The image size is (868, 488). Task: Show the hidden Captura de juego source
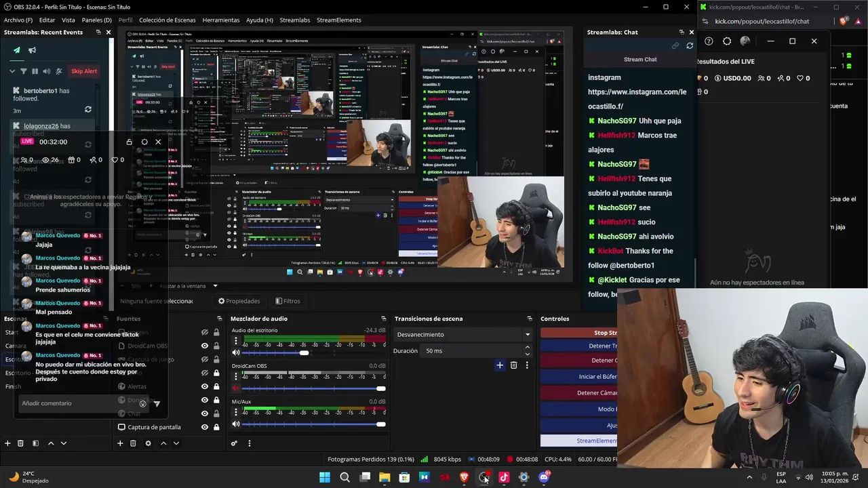click(205, 359)
